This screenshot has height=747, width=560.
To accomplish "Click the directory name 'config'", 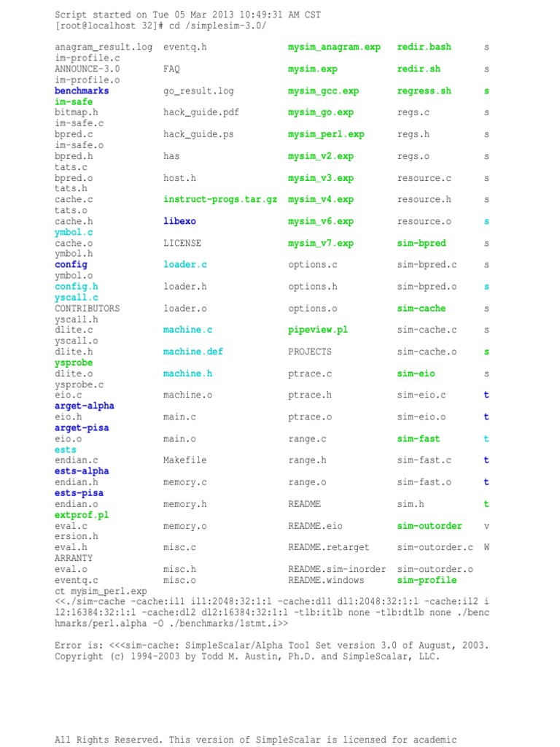I will tap(71, 265).
